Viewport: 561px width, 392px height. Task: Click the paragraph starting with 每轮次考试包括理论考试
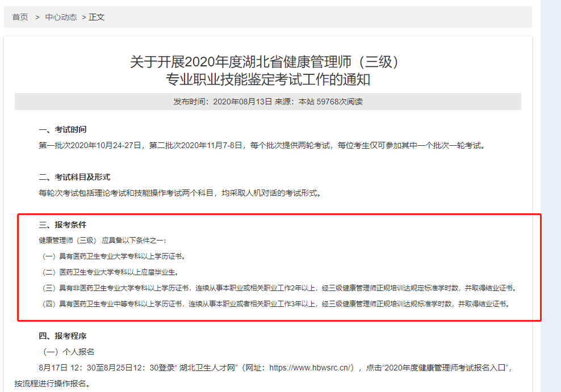(x=179, y=193)
